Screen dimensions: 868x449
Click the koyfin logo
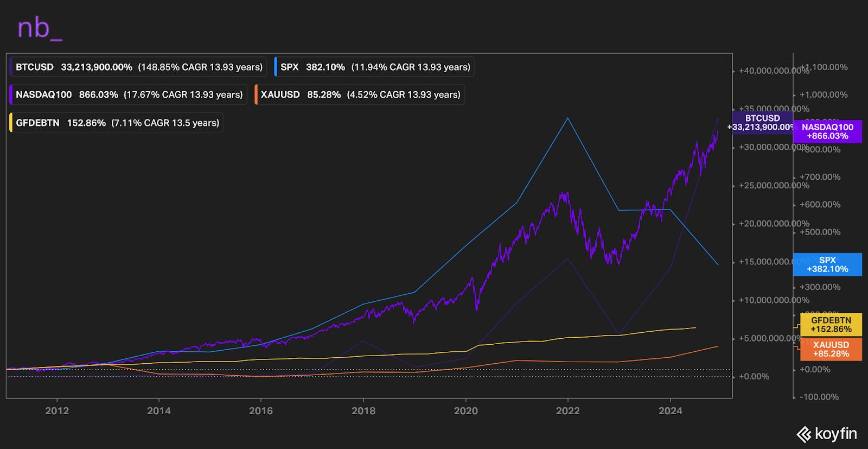tap(826, 434)
